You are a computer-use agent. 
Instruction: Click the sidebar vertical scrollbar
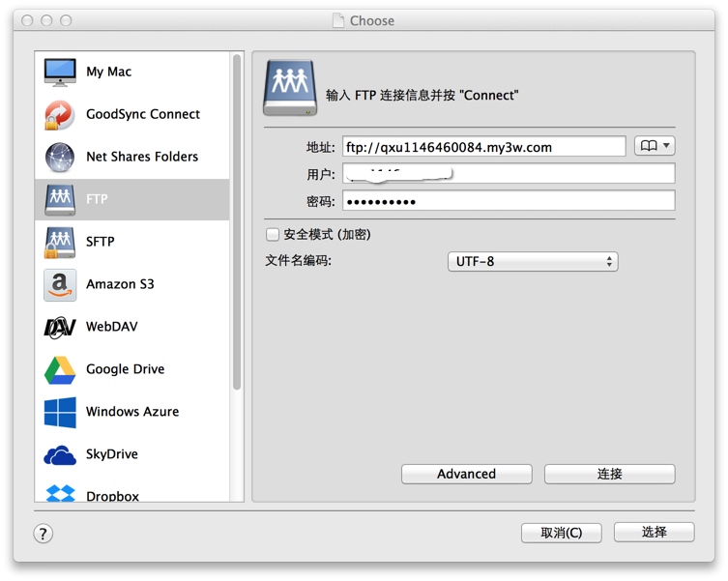pyautogui.click(x=237, y=222)
